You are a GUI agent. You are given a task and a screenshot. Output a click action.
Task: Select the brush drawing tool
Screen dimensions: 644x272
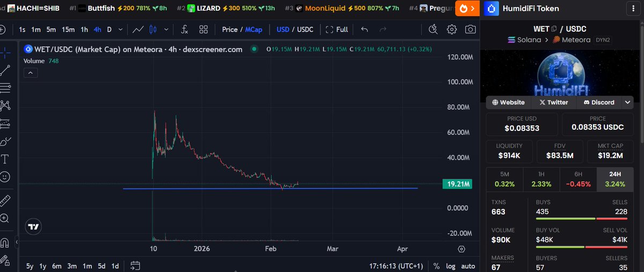[x=5, y=142]
